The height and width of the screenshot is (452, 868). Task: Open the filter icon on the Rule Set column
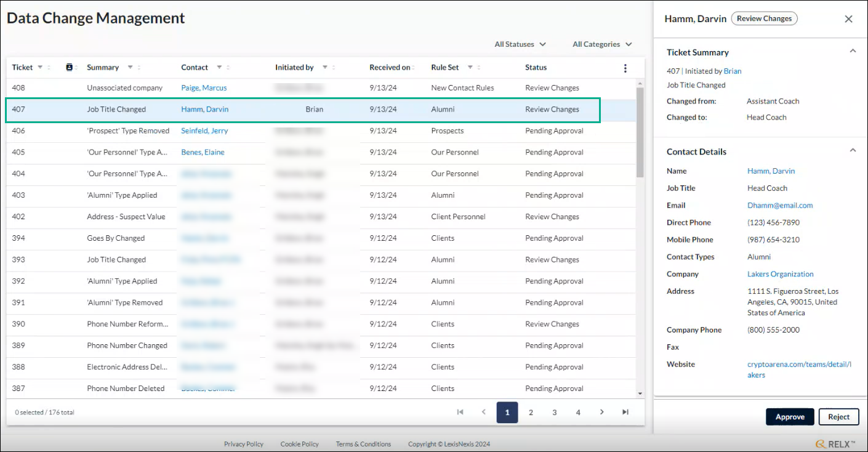click(x=469, y=67)
